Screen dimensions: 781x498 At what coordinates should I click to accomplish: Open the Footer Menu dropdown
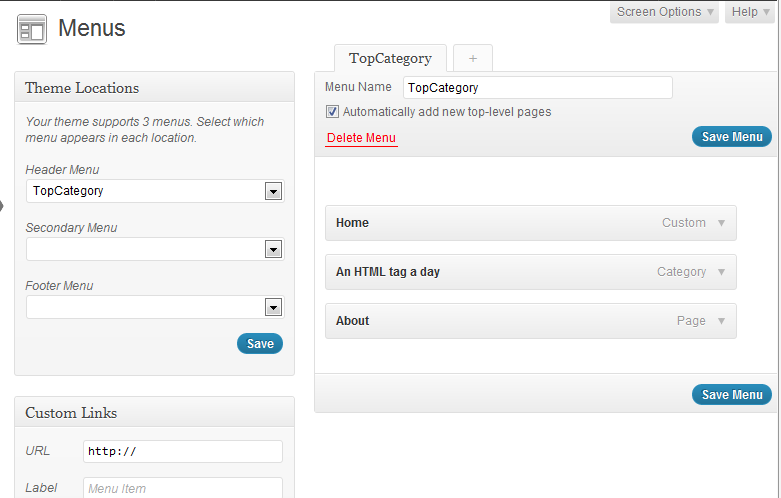[155, 307]
